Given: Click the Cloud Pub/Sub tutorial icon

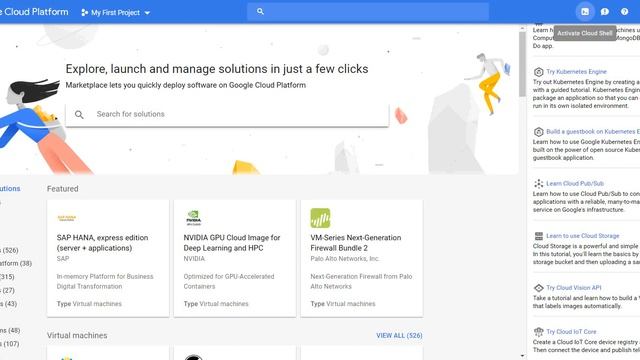Looking at the screenshot, I should pos(538,184).
